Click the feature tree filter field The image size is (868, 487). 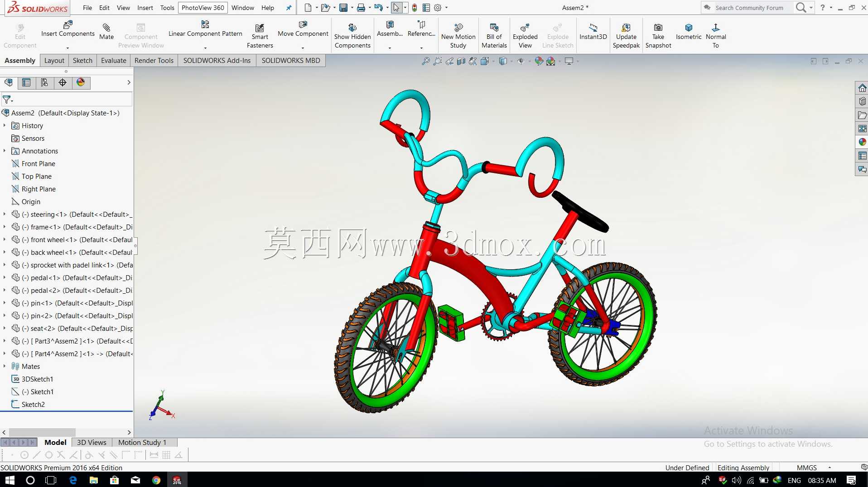coord(67,99)
